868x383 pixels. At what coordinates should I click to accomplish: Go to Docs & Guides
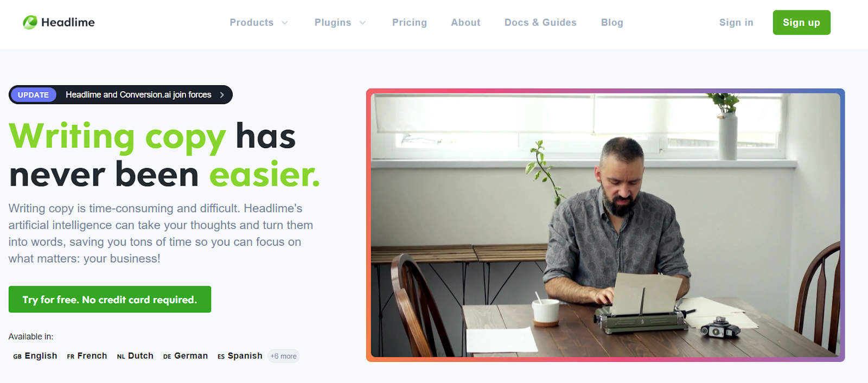pos(540,22)
